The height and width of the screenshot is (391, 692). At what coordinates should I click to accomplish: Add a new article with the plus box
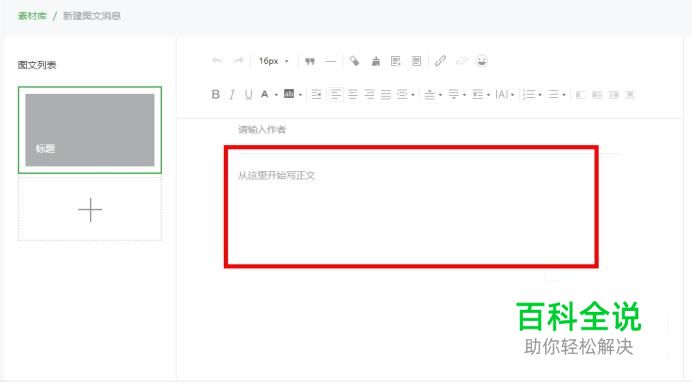(90, 209)
